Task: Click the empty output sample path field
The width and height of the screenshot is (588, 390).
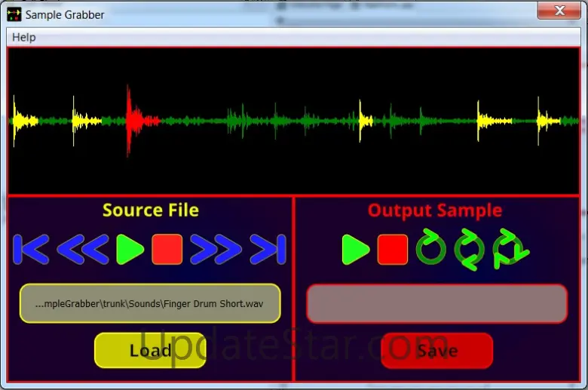Action: (437, 303)
